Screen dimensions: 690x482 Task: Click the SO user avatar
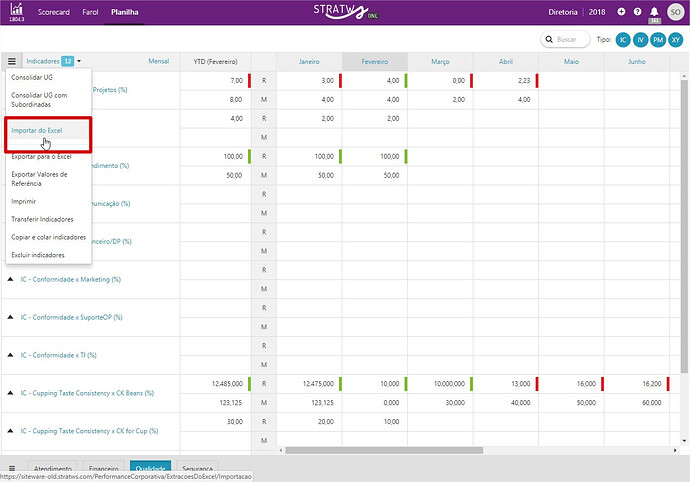[675, 12]
